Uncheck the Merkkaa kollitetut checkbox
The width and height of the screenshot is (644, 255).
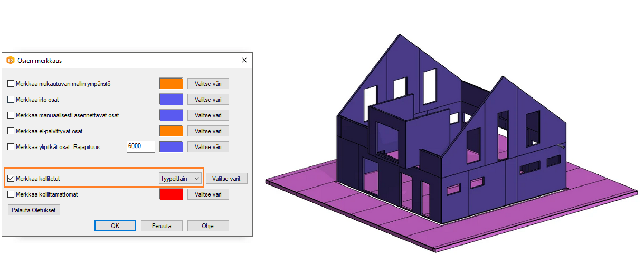(11, 179)
